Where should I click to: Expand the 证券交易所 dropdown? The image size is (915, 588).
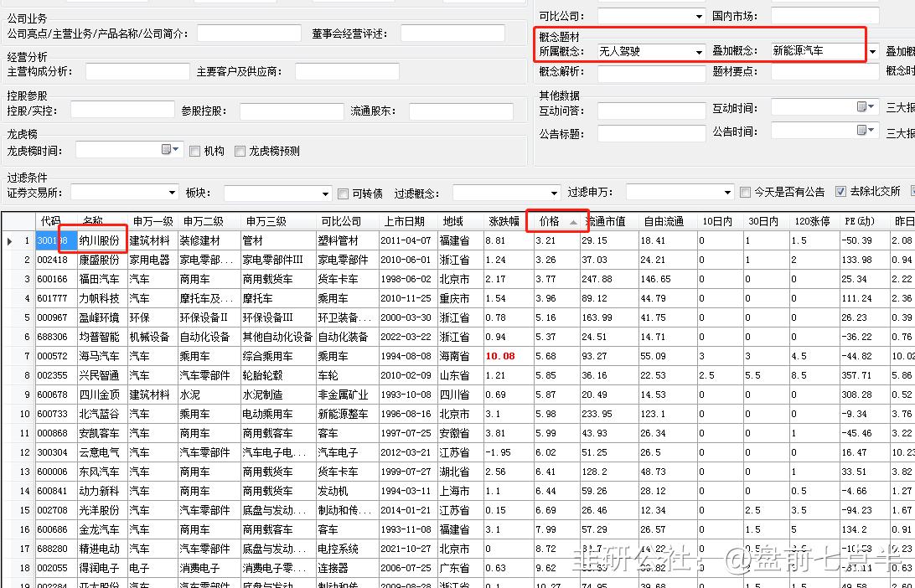172,193
